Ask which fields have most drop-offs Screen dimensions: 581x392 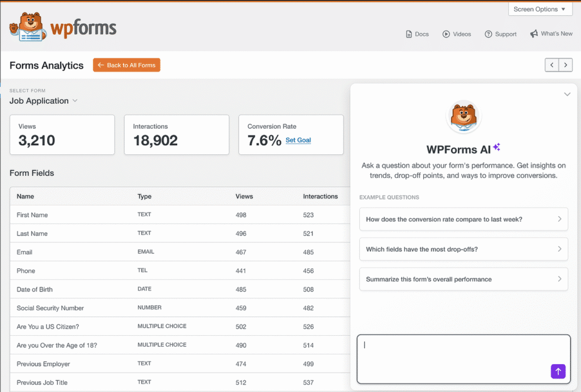point(464,250)
